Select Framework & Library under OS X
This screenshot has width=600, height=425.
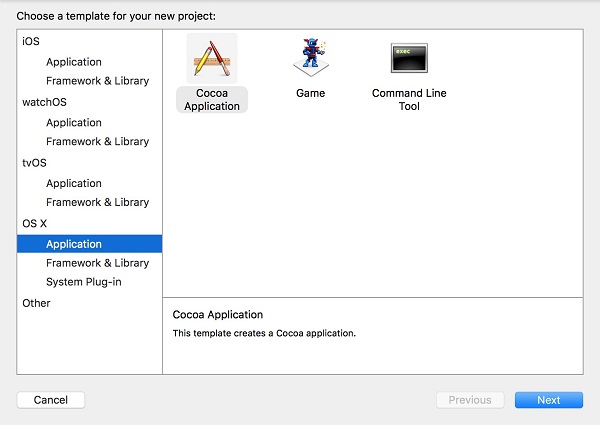tap(98, 263)
